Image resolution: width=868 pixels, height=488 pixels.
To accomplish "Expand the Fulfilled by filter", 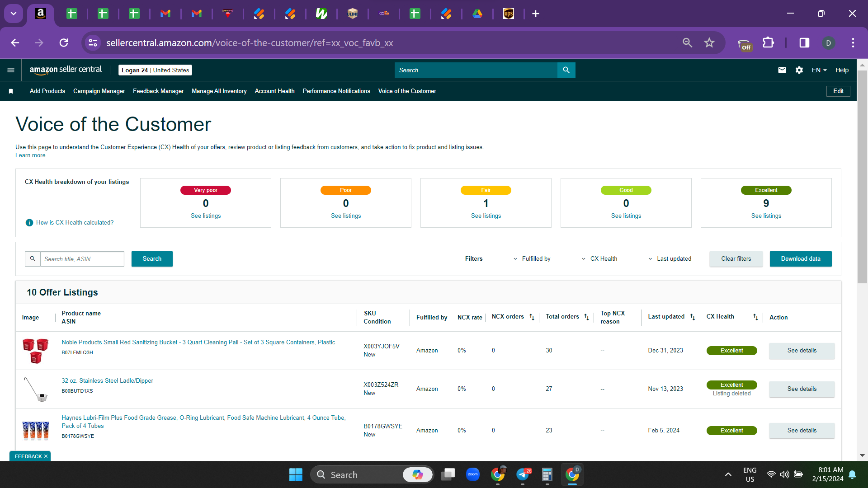I will pos(532,259).
